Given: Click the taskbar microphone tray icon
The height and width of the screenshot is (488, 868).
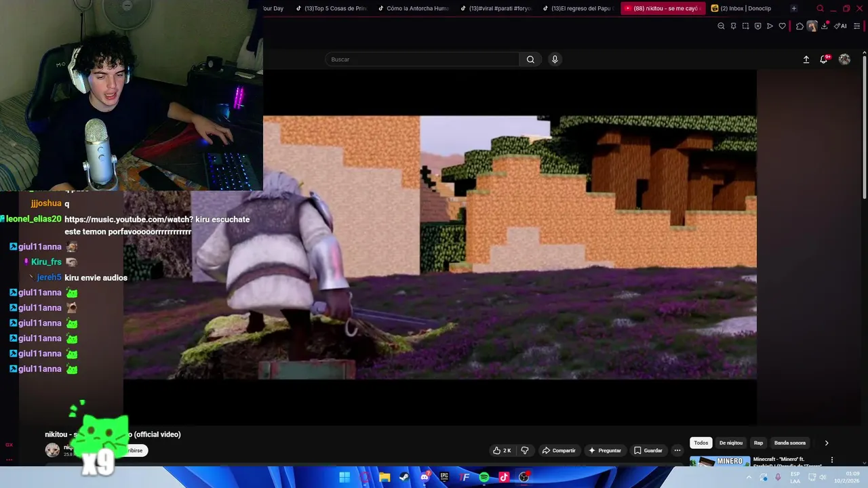Looking at the screenshot, I should point(778,477).
